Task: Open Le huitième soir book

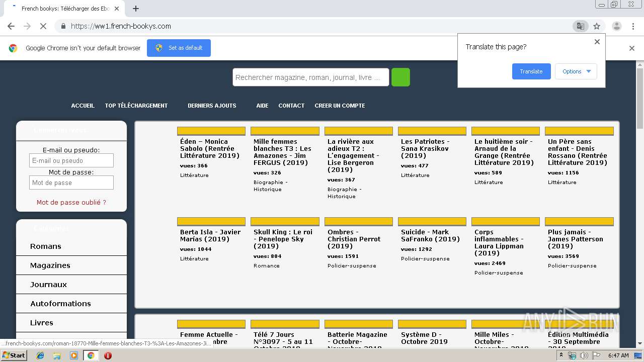Action: (504, 152)
